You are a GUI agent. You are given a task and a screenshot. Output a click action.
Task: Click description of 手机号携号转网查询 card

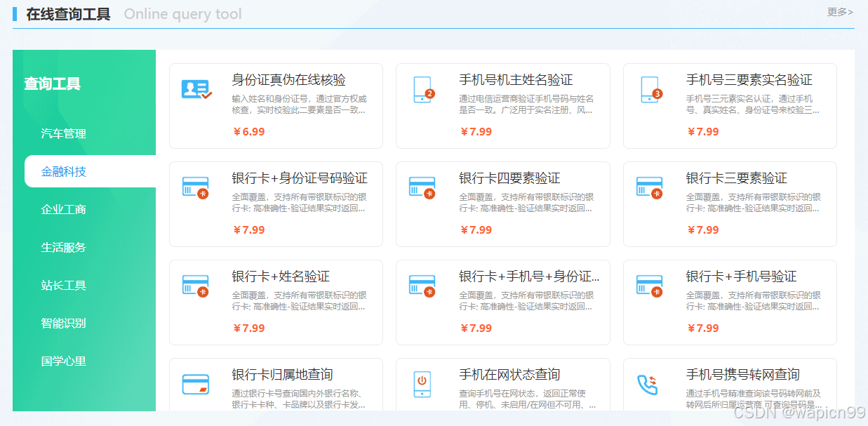click(x=754, y=399)
